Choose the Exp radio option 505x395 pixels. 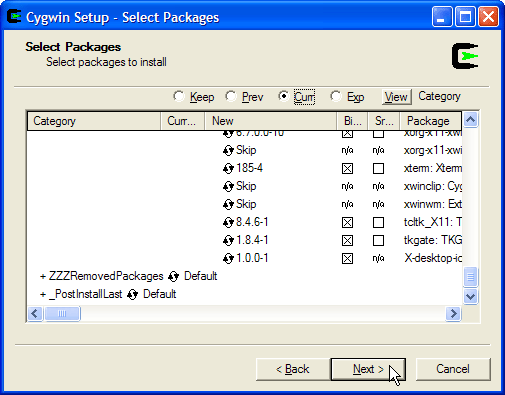[x=336, y=97]
